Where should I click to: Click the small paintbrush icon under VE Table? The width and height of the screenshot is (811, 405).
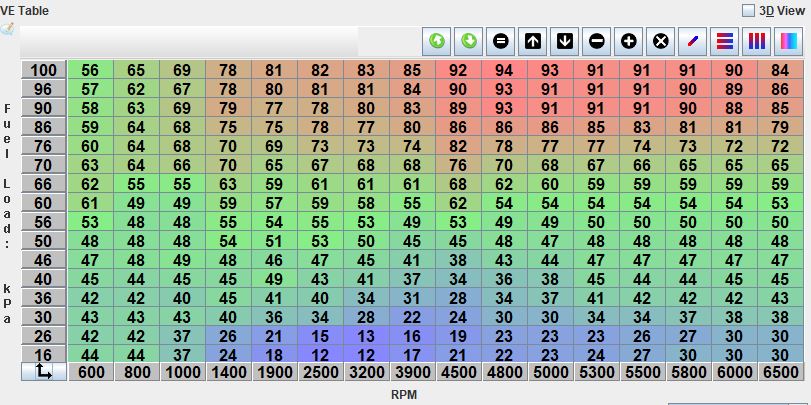click(x=8, y=29)
